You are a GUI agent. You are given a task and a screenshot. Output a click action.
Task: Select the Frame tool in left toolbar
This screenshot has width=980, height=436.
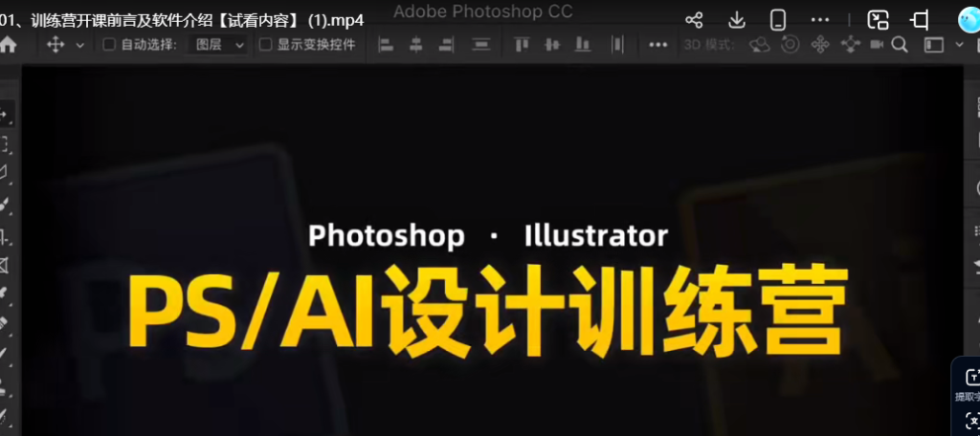click(x=5, y=266)
